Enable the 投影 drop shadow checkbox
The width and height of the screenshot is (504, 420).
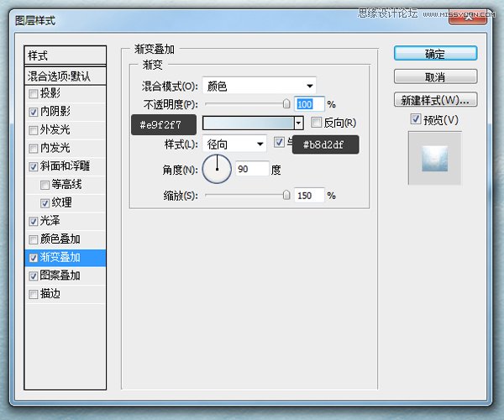coord(33,94)
